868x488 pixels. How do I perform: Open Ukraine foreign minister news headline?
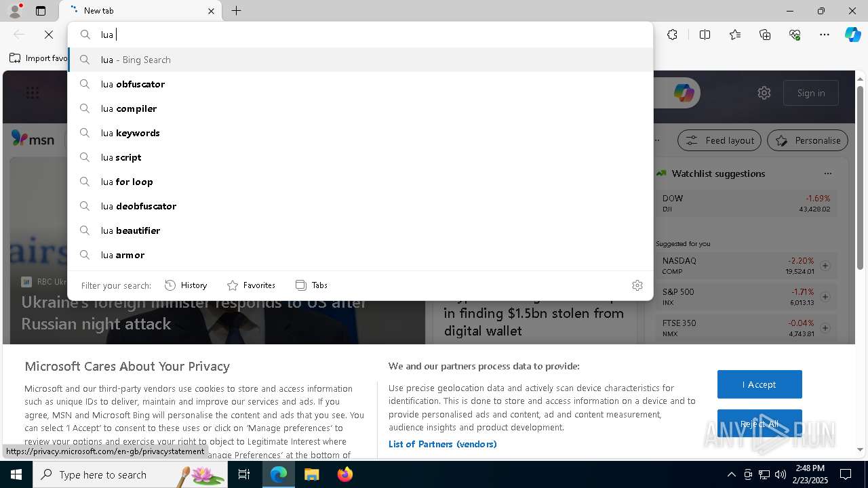[x=193, y=313]
